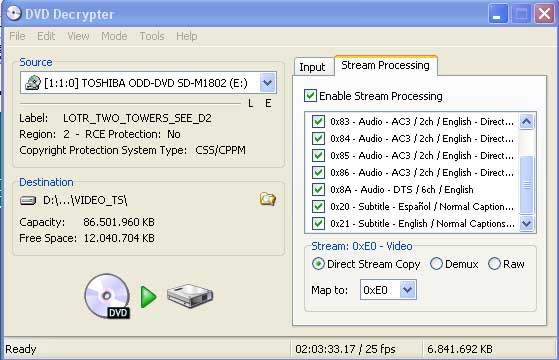Screen dimensions: 559x360
Task: Open the File menu
Action: coord(17,36)
